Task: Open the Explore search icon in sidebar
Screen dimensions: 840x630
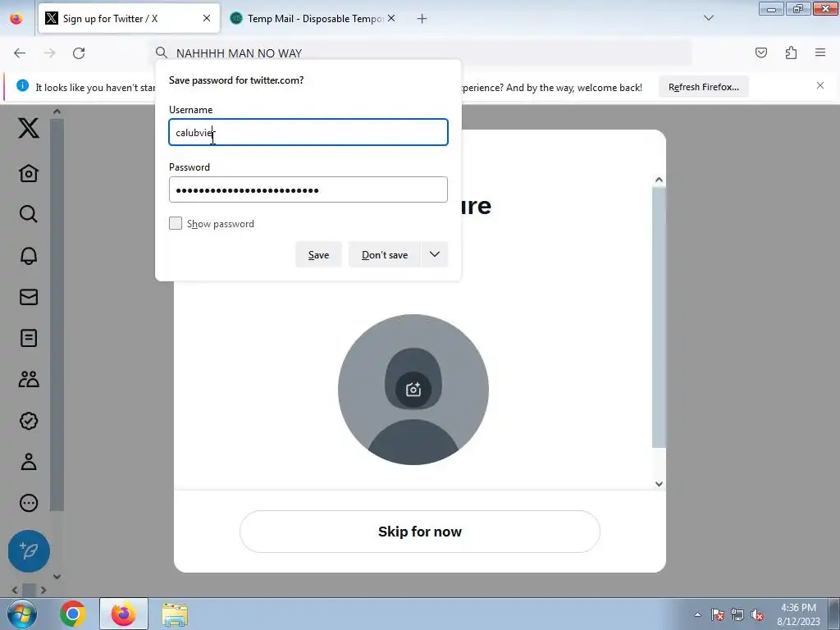Action: [x=29, y=214]
